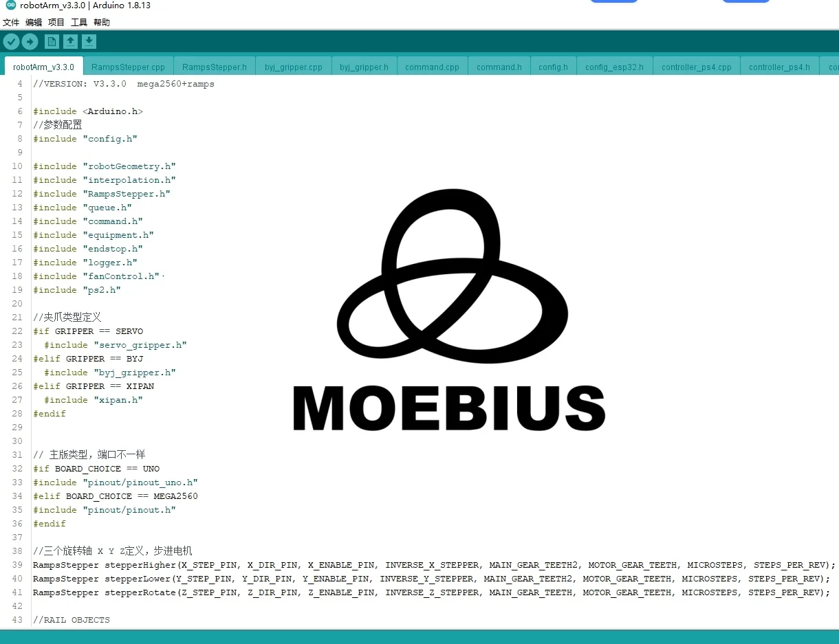Click the '//夹爪类型定义' comment line

pos(67,318)
